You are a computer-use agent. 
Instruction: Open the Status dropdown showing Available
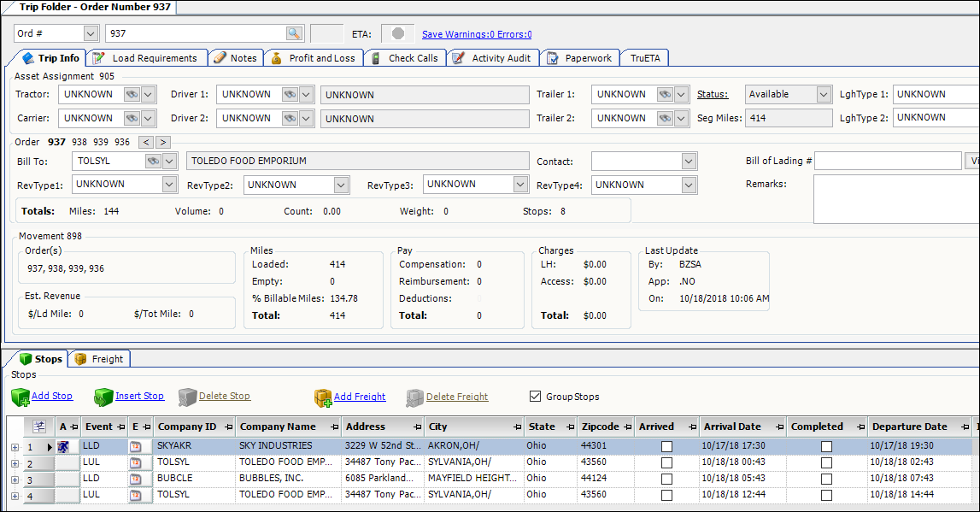[824, 94]
